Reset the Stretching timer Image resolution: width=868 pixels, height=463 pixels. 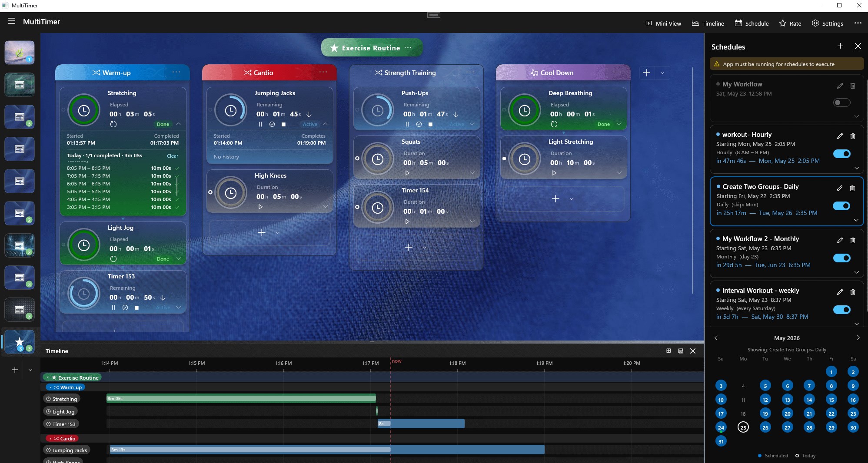click(x=113, y=124)
